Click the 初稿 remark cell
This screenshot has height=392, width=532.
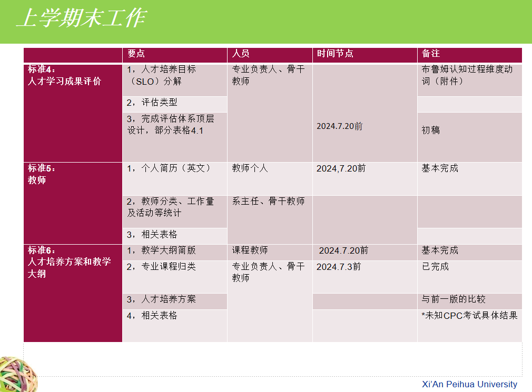[x=469, y=136]
